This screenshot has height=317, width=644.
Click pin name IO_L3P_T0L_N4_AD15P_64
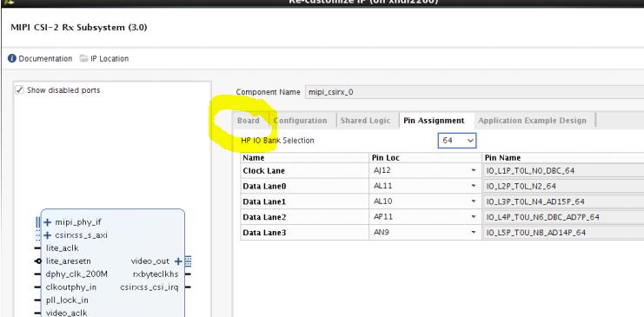[535, 202]
